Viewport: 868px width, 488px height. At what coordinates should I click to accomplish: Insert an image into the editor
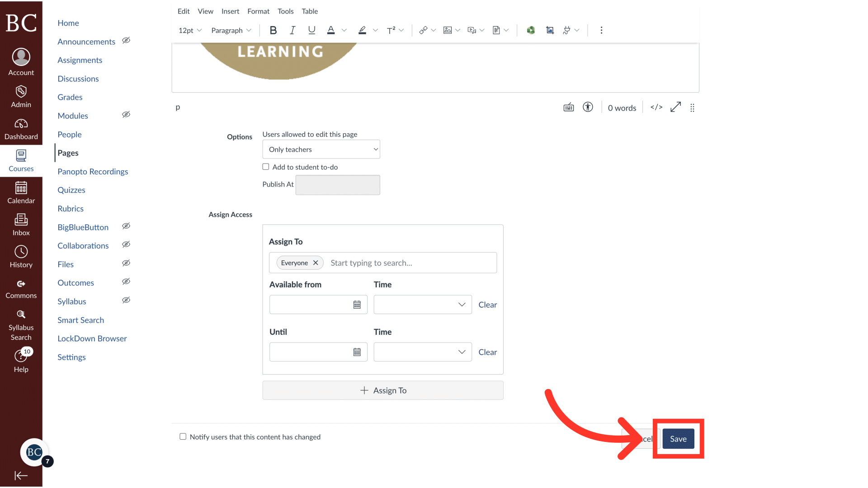(x=448, y=30)
